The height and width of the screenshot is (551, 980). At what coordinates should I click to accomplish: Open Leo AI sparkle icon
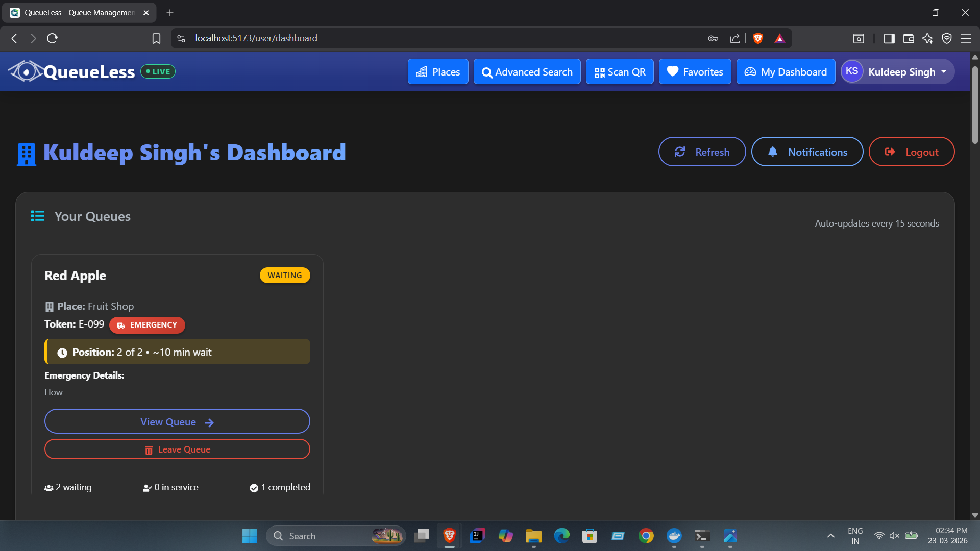point(928,38)
